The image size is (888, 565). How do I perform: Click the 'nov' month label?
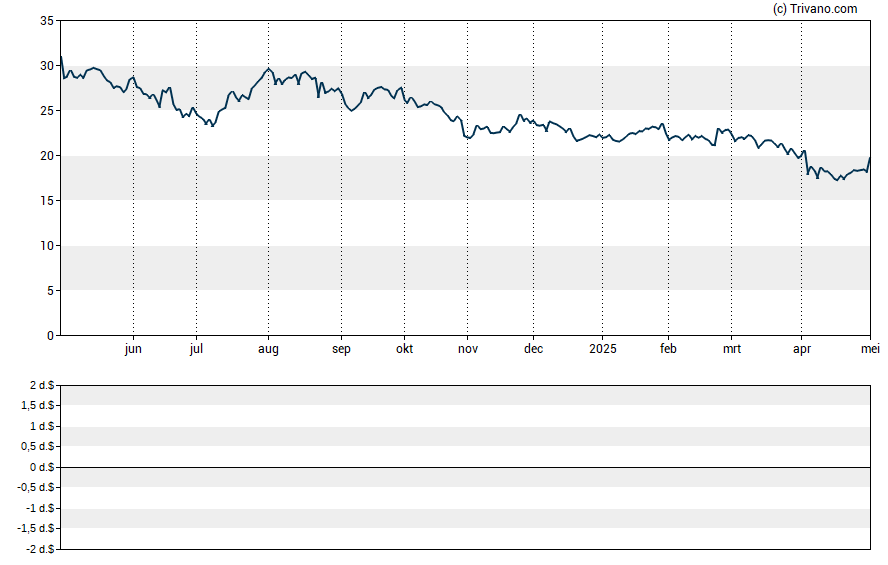pos(468,349)
